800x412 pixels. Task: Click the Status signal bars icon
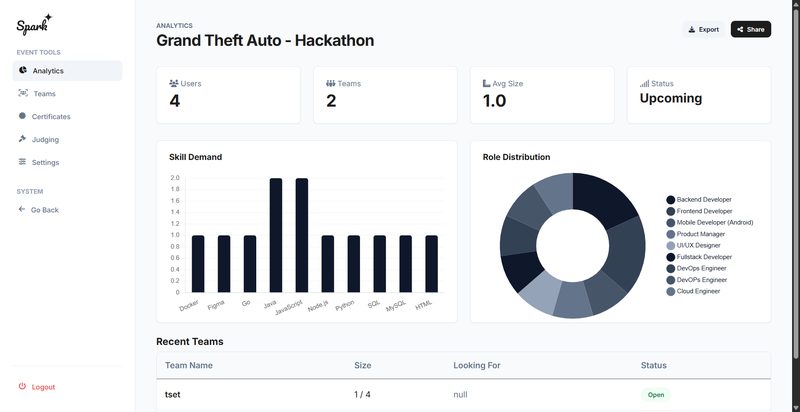(645, 84)
